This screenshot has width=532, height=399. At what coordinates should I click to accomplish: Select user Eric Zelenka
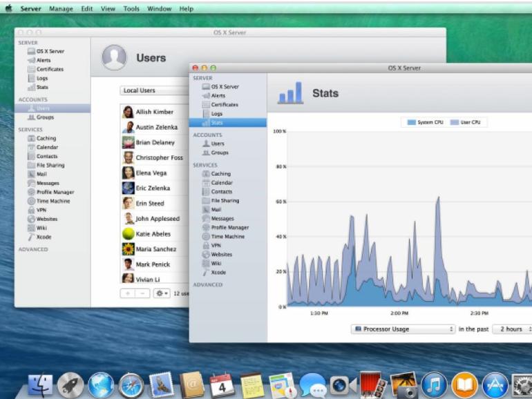click(x=154, y=188)
